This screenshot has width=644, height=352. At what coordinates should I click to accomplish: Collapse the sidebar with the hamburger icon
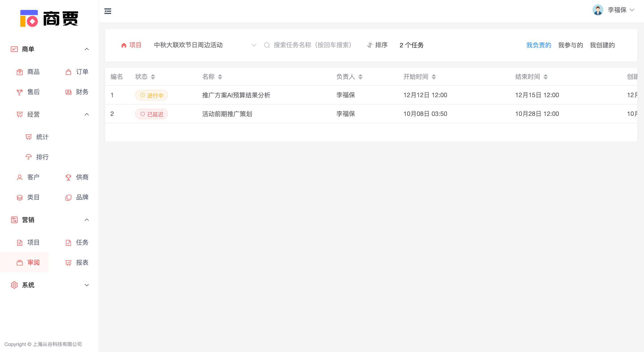pyautogui.click(x=108, y=11)
